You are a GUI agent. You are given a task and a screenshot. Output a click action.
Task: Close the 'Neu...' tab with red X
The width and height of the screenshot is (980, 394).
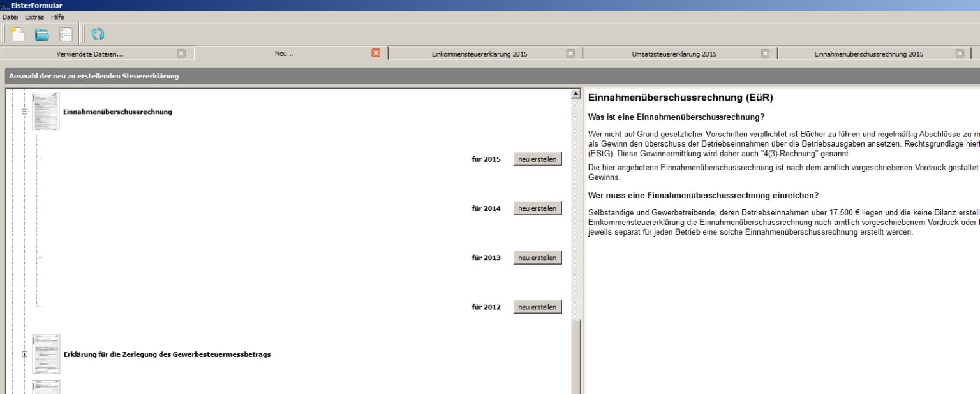(x=376, y=54)
